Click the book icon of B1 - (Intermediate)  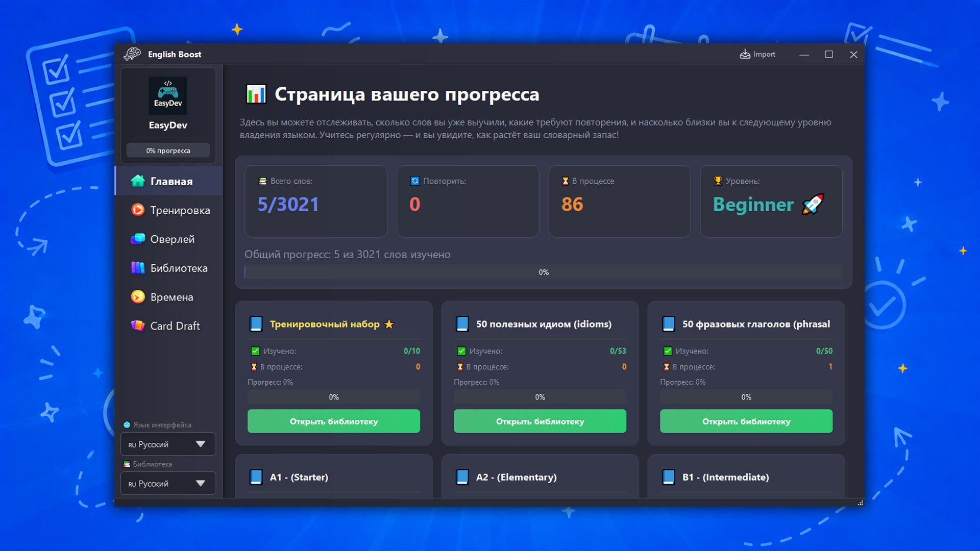coord(669,477)
